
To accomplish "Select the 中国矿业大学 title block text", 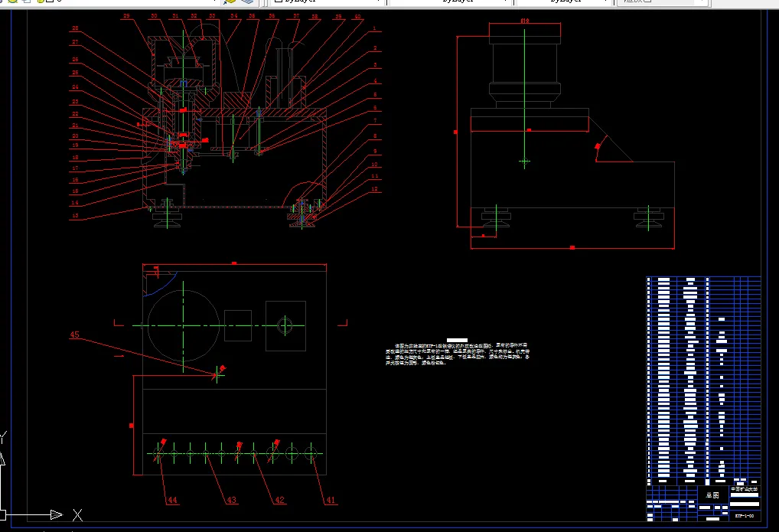I will (745, 489).
